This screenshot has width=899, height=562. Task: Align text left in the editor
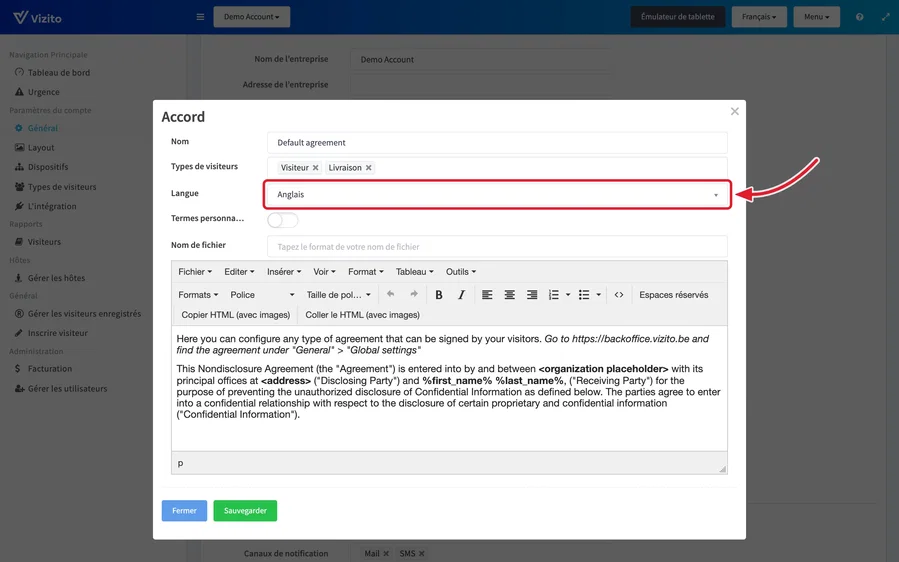point(487,295)
